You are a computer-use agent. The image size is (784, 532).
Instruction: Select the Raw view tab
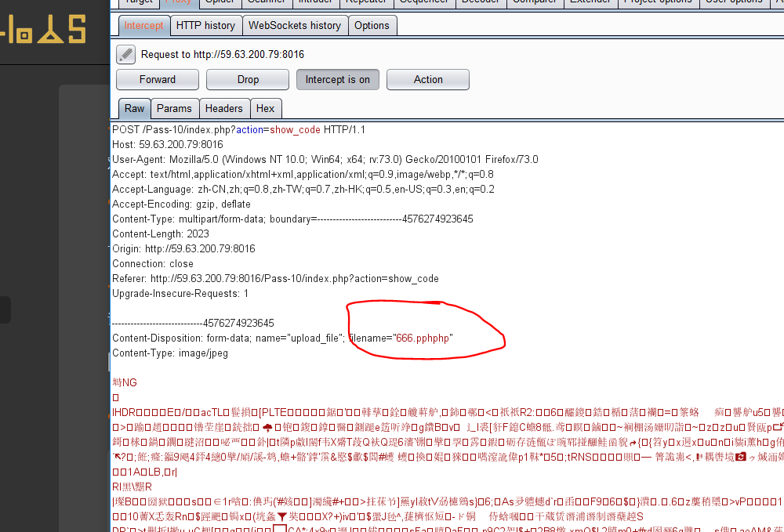pos(135,108)
